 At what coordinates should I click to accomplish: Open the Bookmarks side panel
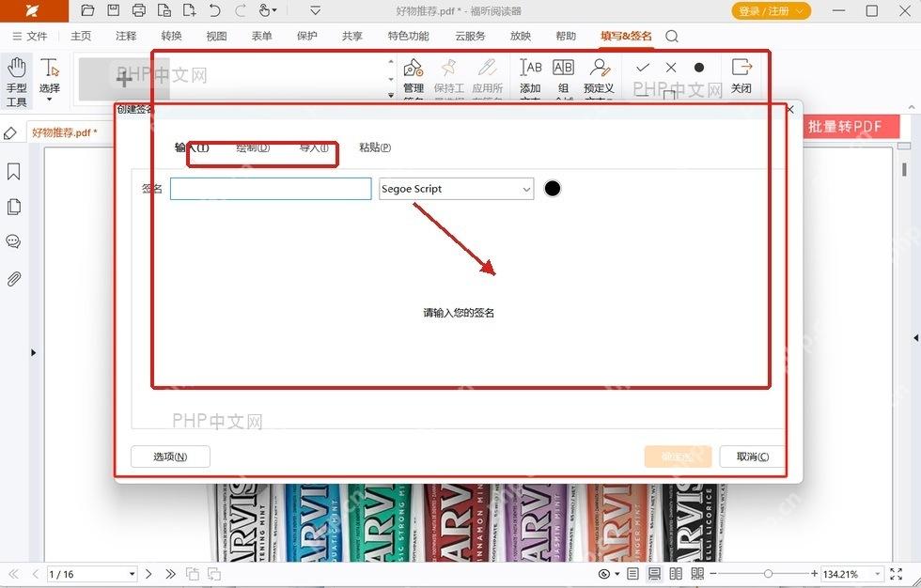[x=13, y=171]
